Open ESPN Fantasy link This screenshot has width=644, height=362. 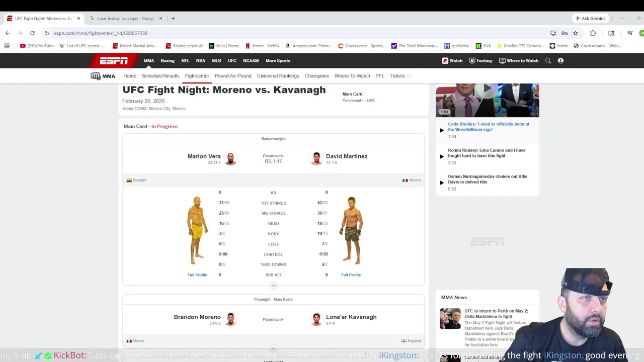click(480, 61)
